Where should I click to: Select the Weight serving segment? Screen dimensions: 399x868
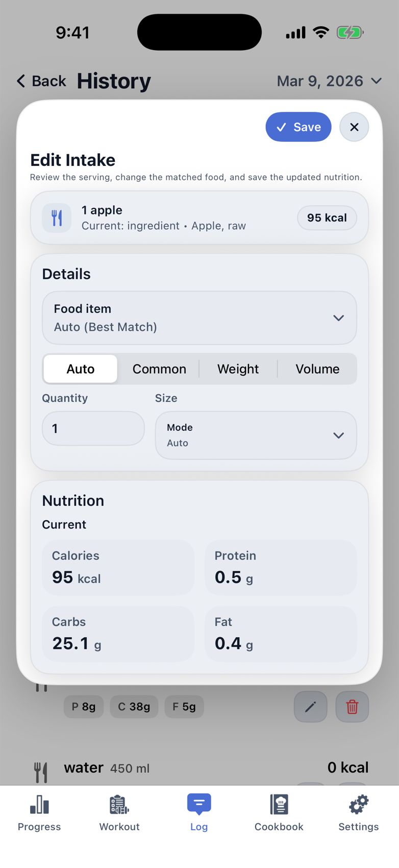click(x=238, y=369)
